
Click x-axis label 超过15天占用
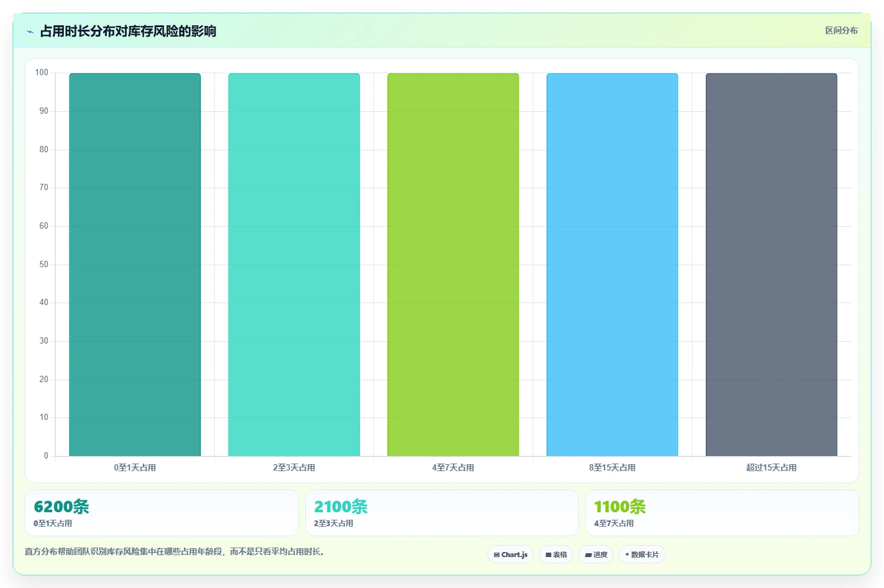point(772,467)
